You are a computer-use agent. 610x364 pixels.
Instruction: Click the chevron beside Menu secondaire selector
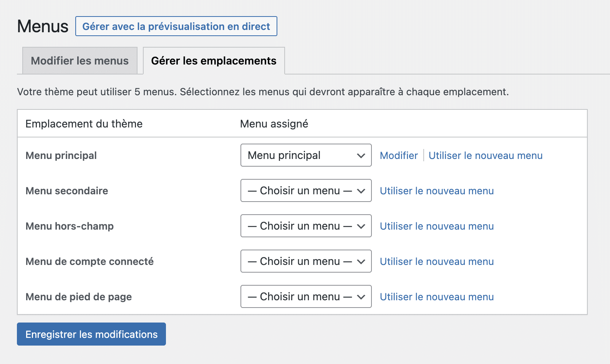coord(360,190)
